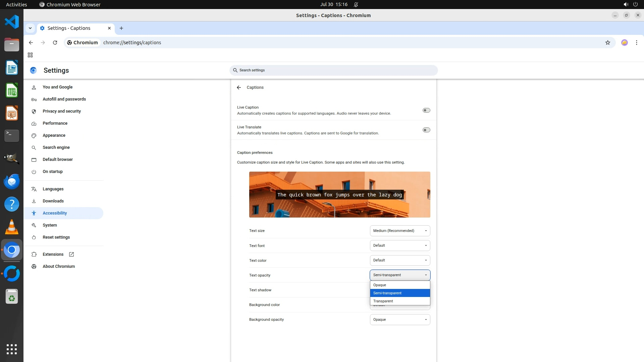Launch VLC from the dock
644x362 pixels.
12,227
